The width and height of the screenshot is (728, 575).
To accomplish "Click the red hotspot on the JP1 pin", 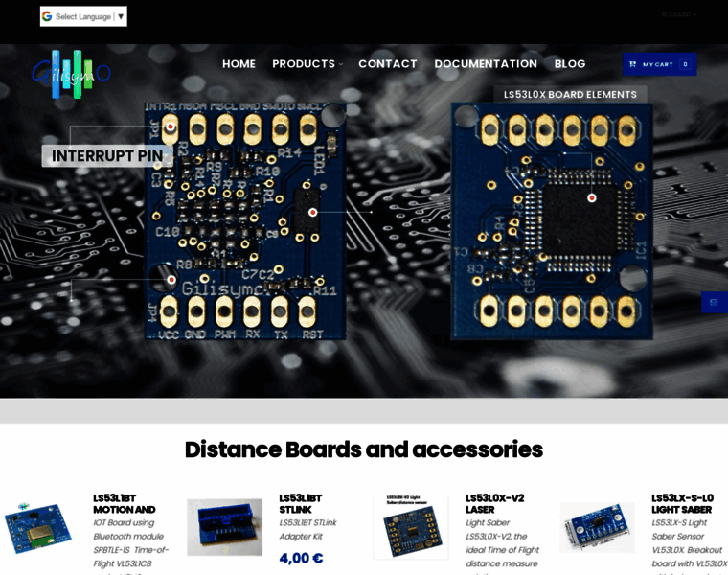I will [x=171, y=126].
